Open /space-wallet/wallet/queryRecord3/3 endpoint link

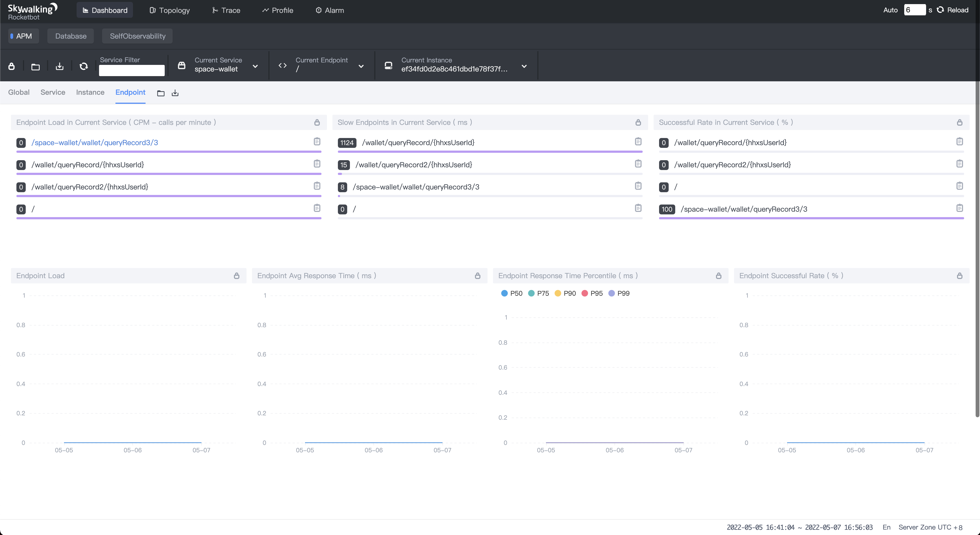tap(95, 142)
